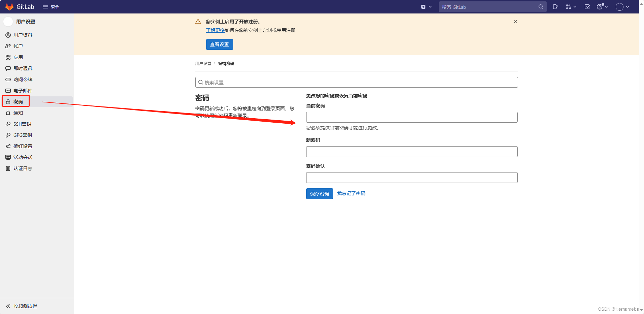Open the issues icon in top bar
644x314 pixels.
[x=555, y=7]
